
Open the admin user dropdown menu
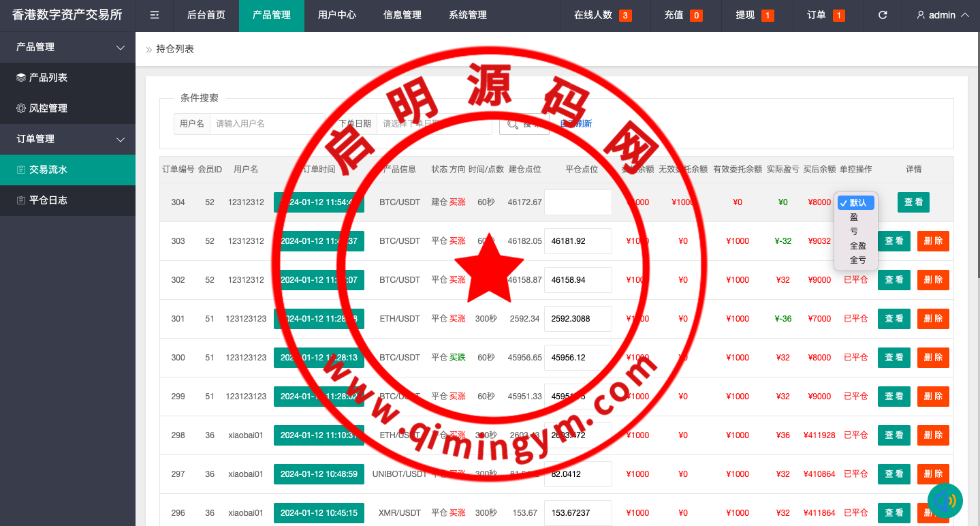point(943,15)
